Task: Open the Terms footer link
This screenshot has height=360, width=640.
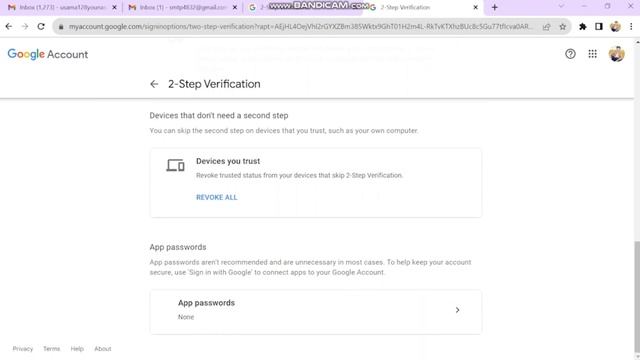Action: point(51,349)
